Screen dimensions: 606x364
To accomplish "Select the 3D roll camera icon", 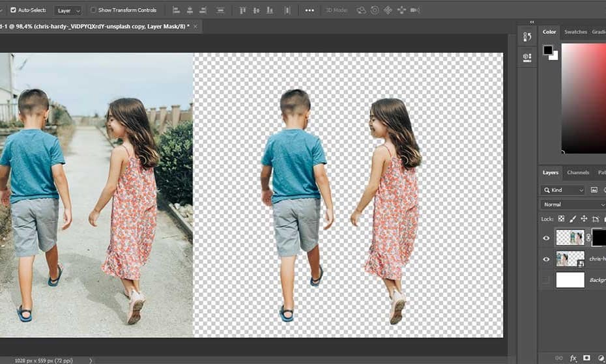I will 375,10.
